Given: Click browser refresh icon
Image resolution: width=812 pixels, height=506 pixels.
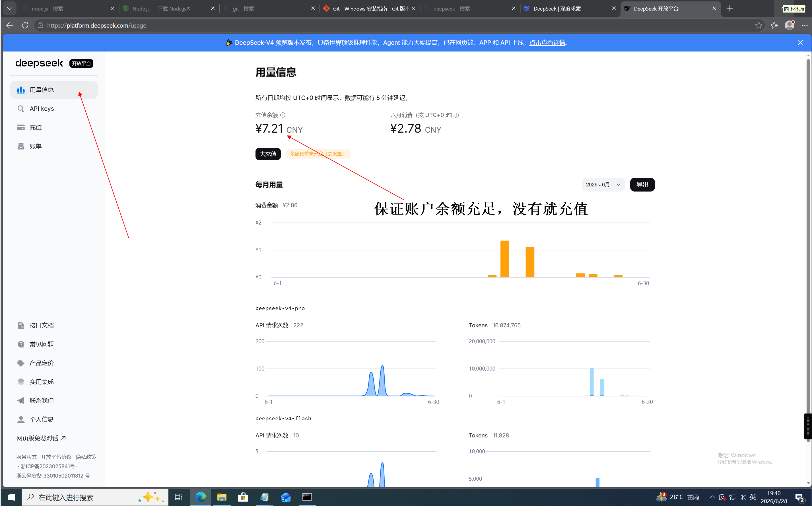Looking at the screenshot, I should tap(25, 25).
